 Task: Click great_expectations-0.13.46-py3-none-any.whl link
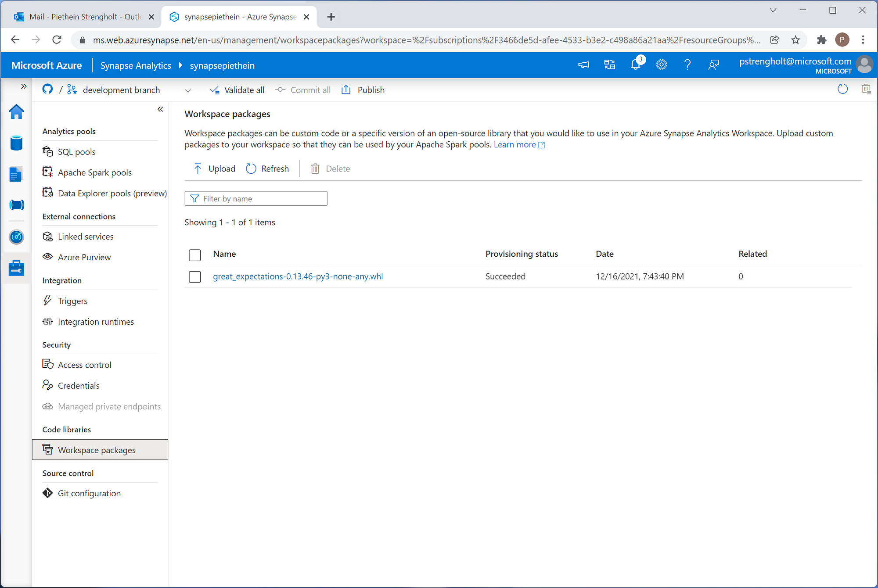pos(298,276)
